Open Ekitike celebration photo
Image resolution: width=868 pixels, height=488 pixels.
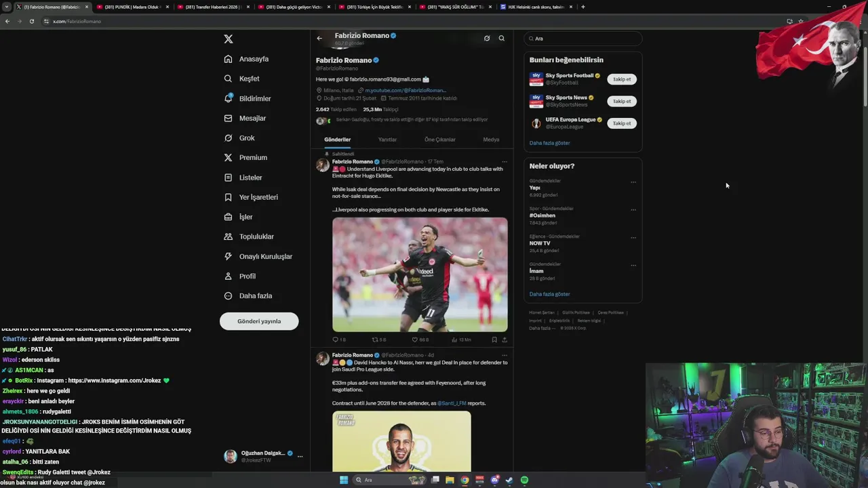coord(420,274)
